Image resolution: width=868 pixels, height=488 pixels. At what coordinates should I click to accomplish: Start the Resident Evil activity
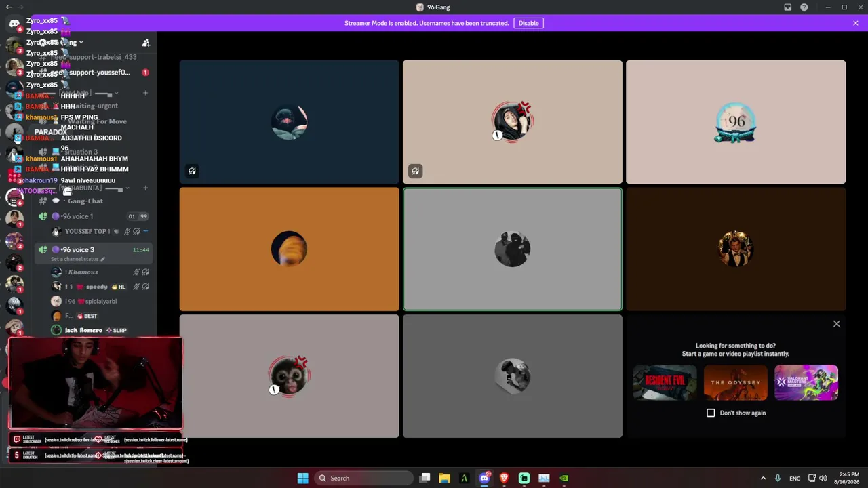click(x=665, y=383)
